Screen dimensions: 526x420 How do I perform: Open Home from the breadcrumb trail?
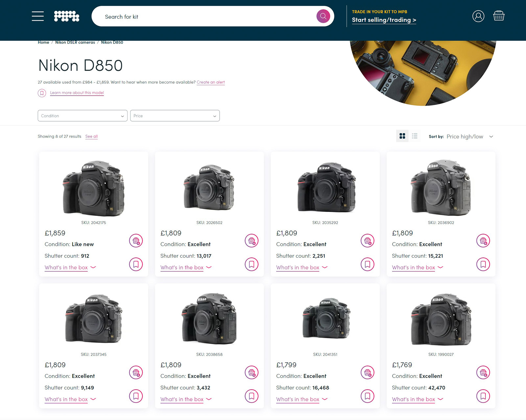[x=43, y=42]
